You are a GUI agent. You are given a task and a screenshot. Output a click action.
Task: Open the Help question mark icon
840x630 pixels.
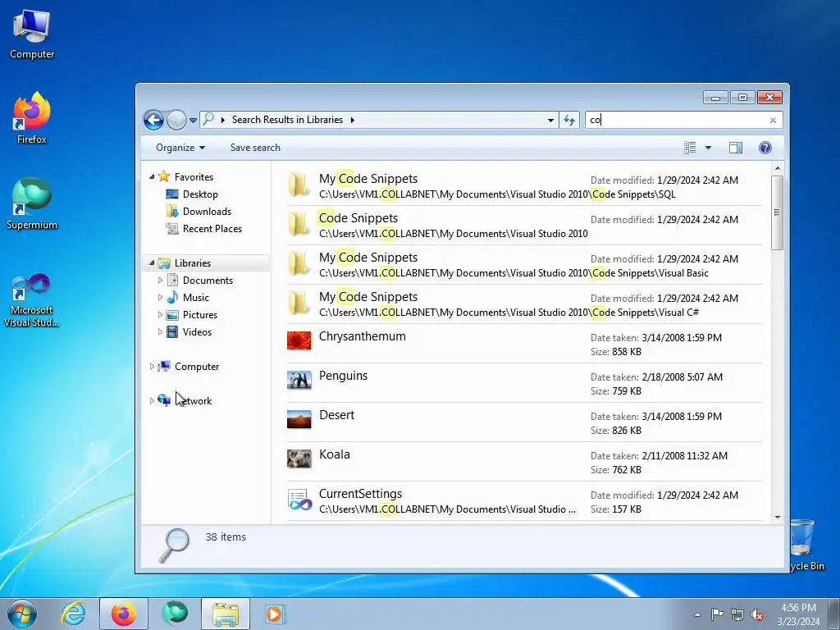[x=765, y=148]
